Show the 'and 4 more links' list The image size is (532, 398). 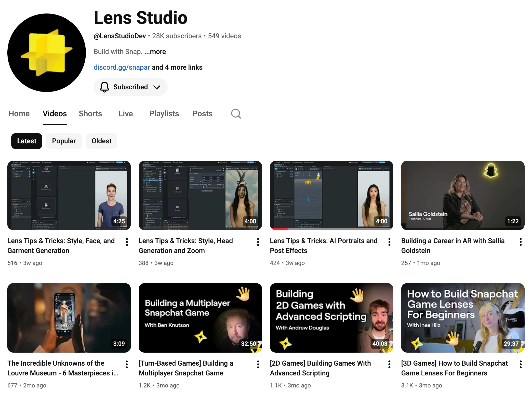[177, 67]
